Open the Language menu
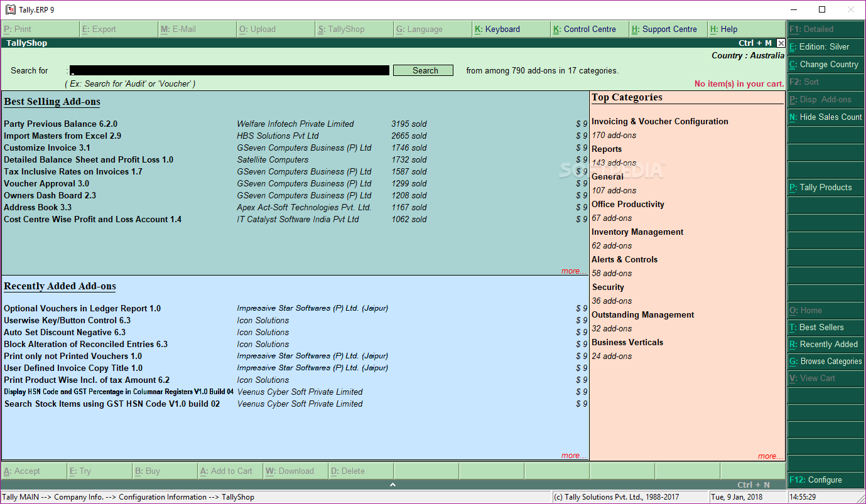 pos(433,29)
